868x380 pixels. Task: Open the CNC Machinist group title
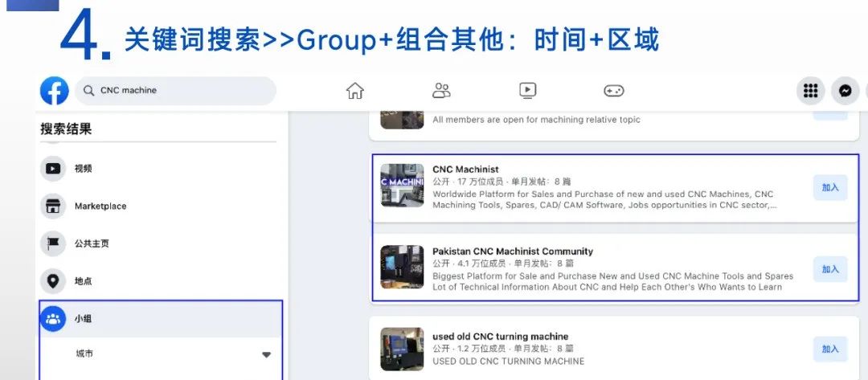[x=465, y=170]
